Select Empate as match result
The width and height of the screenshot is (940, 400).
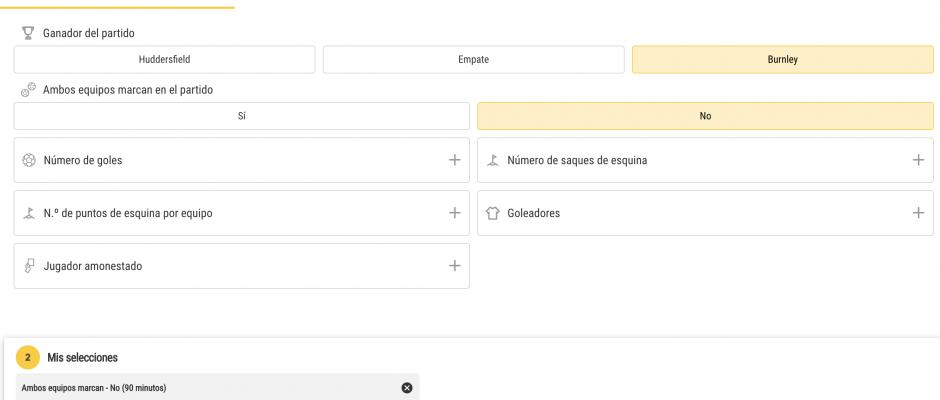pos(474,59)
